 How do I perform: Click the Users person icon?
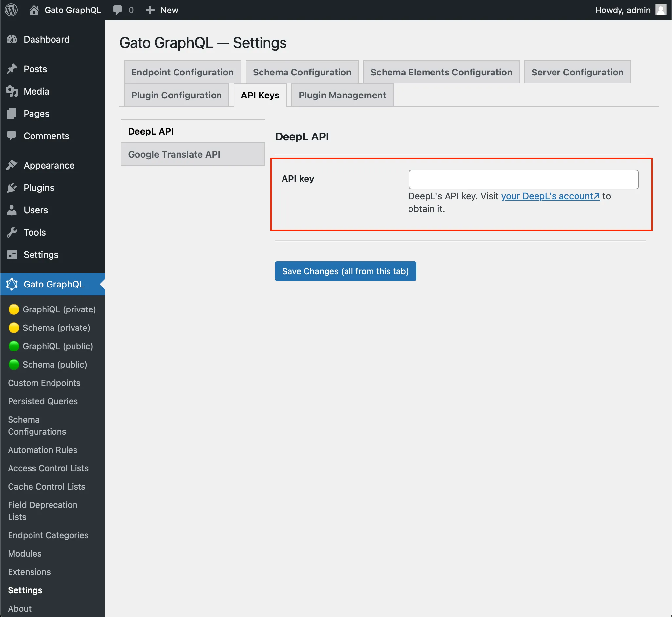tap(12, 210)
